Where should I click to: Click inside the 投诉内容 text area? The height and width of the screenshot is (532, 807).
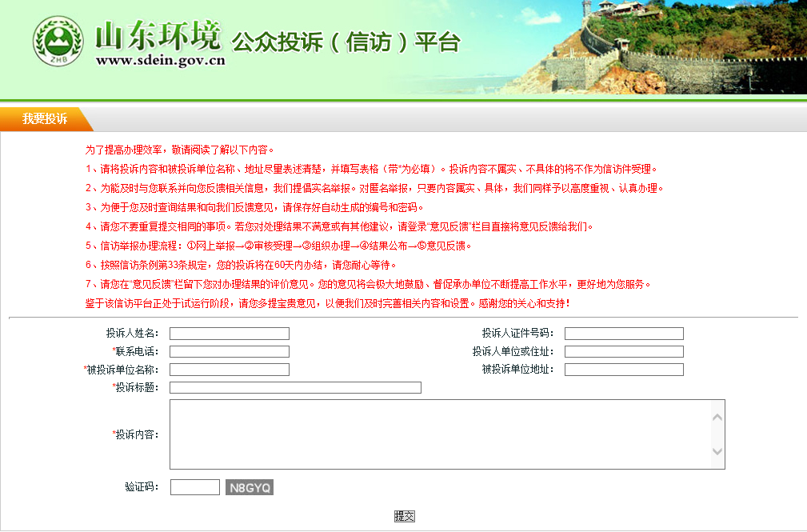tap(440, 434)
